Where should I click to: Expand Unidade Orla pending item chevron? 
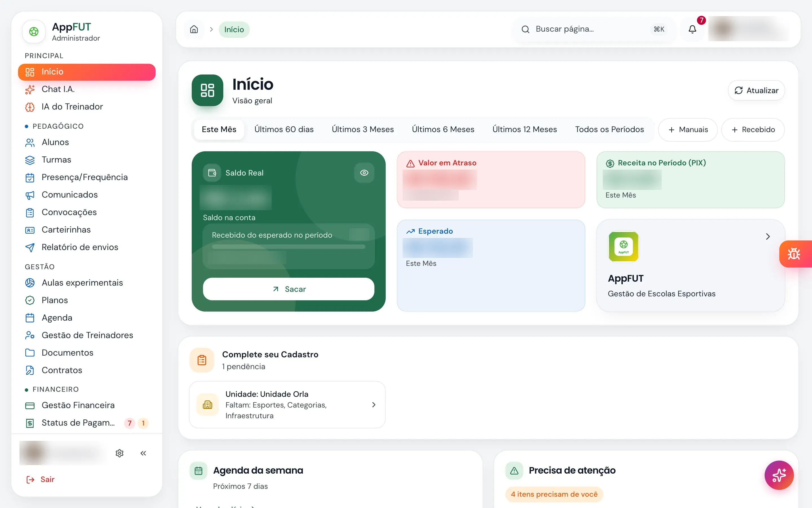374,405
